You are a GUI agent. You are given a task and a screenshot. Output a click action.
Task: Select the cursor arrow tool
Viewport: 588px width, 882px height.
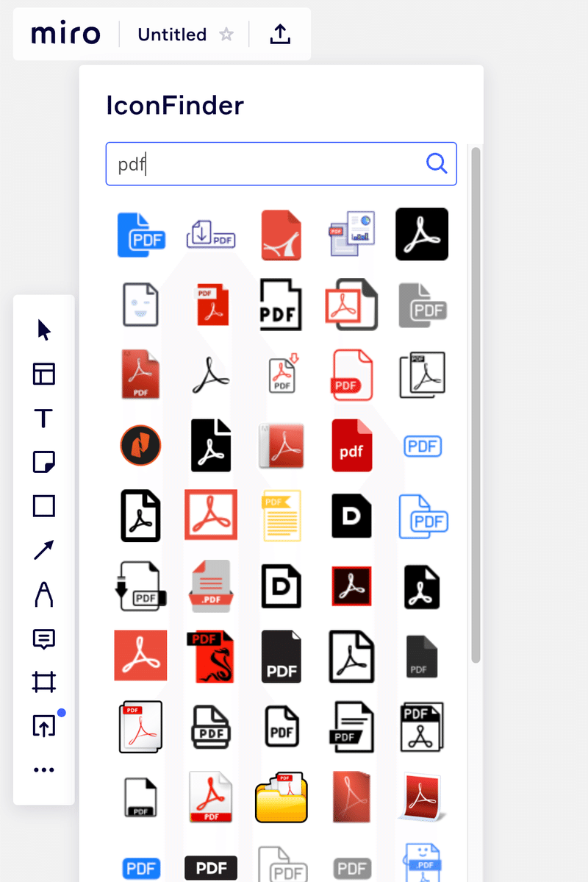[44, 330]
